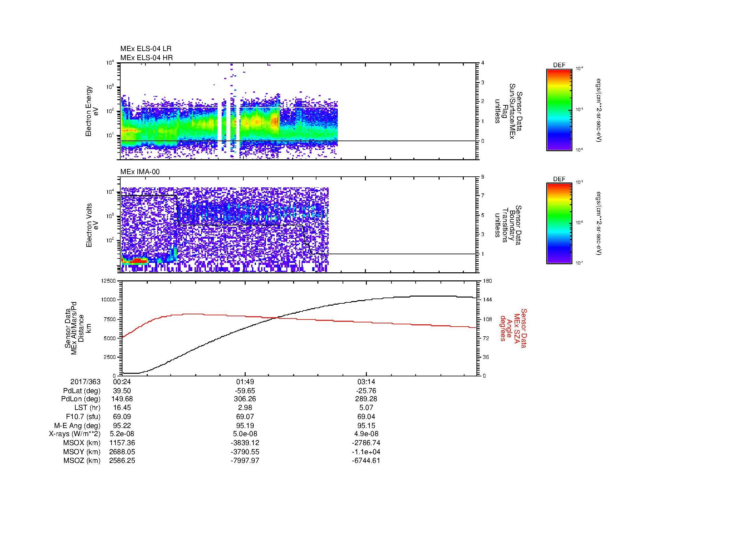Viewport: 756px width, 534px height.
Task: Click the 12500 altitude axis tick label
Action: pos(109,281)
